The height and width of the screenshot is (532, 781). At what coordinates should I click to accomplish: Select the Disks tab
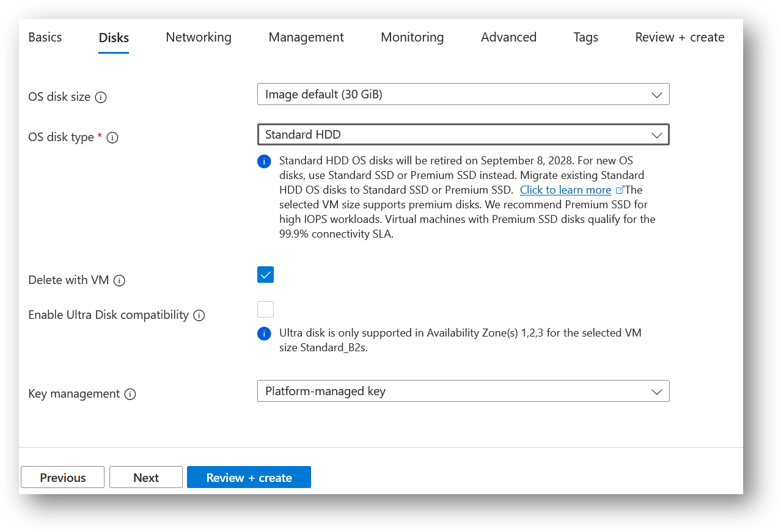(x=114, y=38)
